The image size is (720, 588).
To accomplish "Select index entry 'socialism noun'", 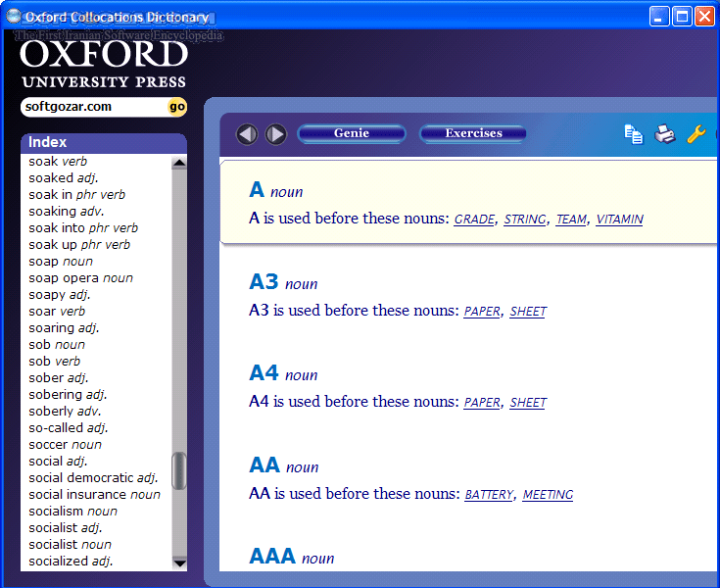I will [73, 512].
